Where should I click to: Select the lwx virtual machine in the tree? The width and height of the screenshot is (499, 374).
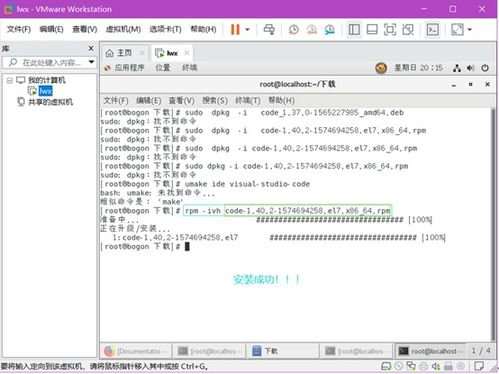pos(45,91)
